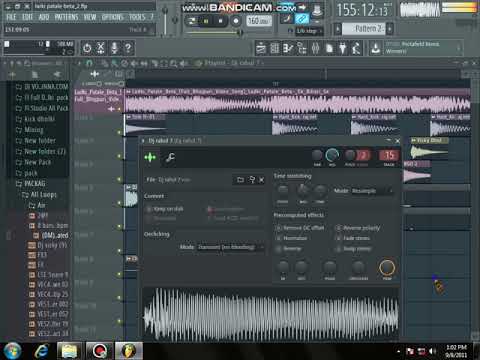Toggle Reverse option
Viewport: 480px width, 360px height.
tap(289, 249)
